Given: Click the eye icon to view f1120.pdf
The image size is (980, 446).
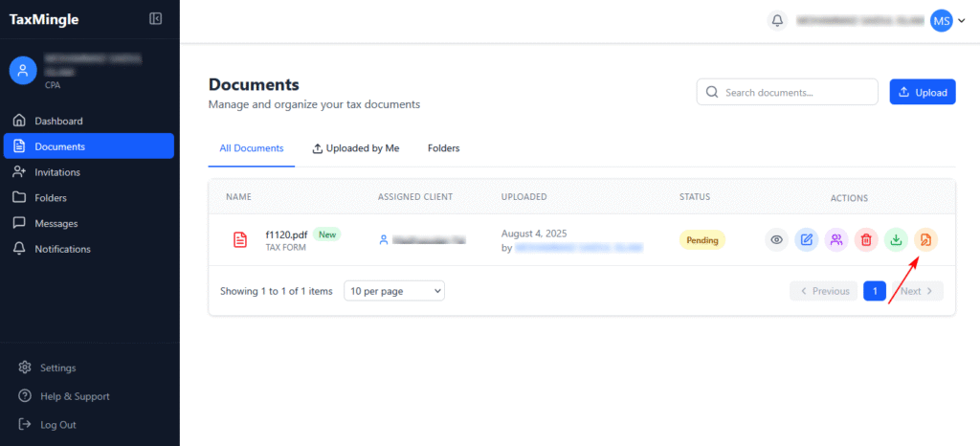Looking at the screenshot, I should click(x=777, y=240).
